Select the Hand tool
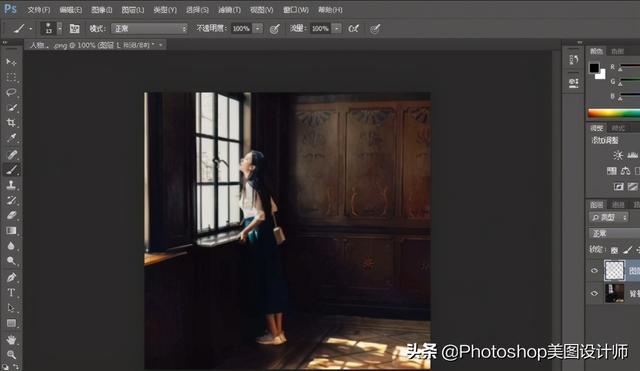Image resolution: width=640 pixels, height=371 pixels. (11, 339)
